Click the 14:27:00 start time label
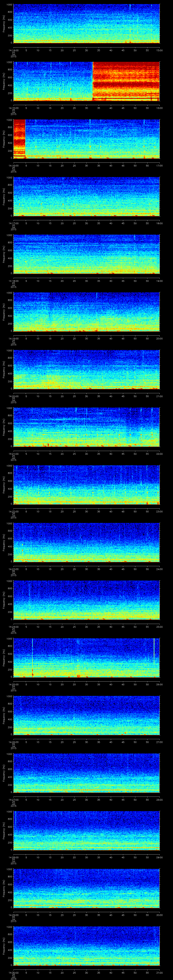This screenshot has width=173, height=980. pos(13,800)
